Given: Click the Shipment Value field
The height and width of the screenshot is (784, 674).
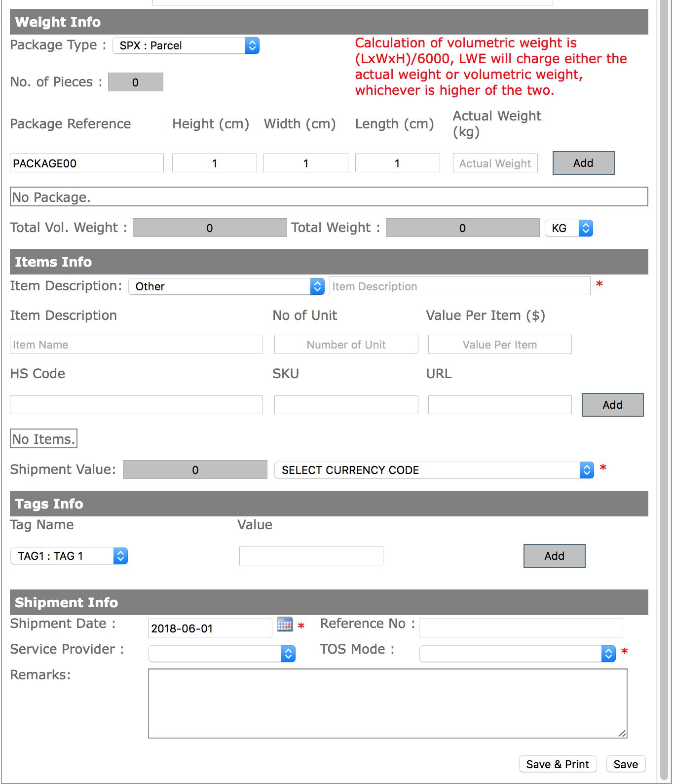Looking at the screenshot, I should click(x=195, y=470).
